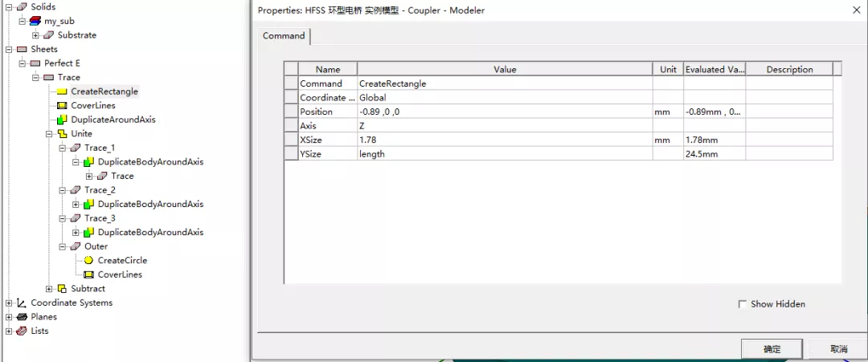Click the Axis value Z cell
The image size is (868, 362).
[505, 126]
